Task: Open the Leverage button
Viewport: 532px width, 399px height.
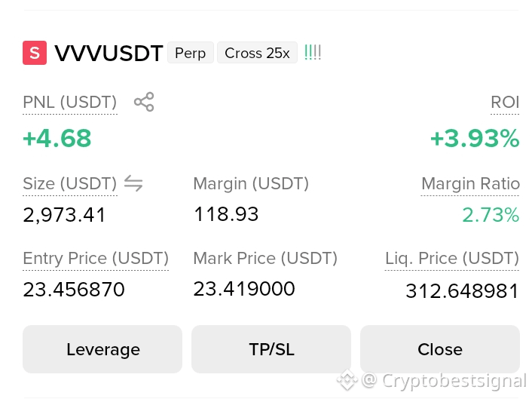Action: pyautogui.click(x=102, y=349)
